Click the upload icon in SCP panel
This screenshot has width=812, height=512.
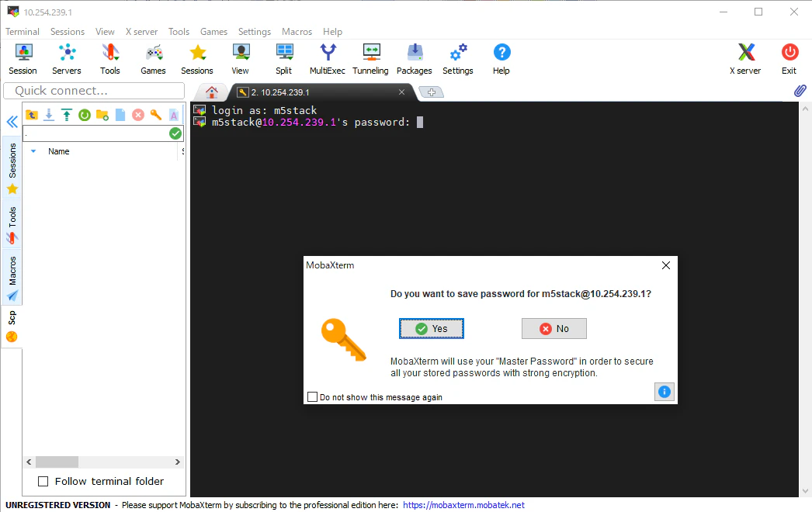[x=67, y=115]
